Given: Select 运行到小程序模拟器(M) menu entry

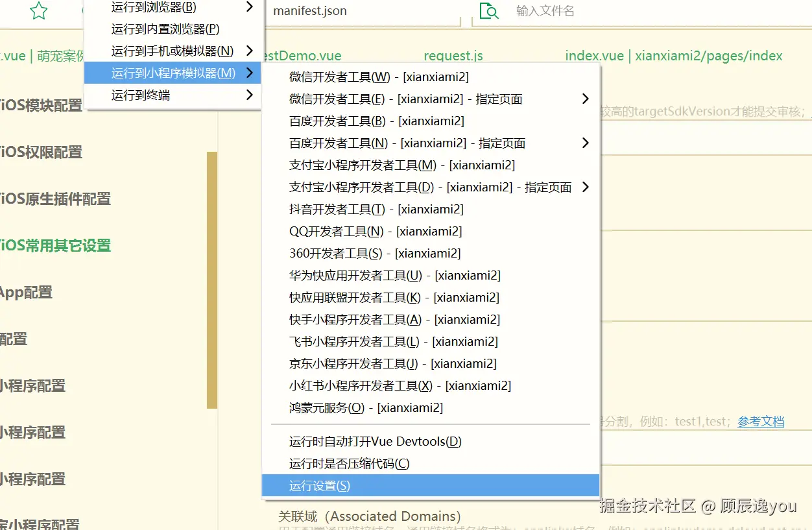Looking at the screenshot, I should tap(174, 73).
